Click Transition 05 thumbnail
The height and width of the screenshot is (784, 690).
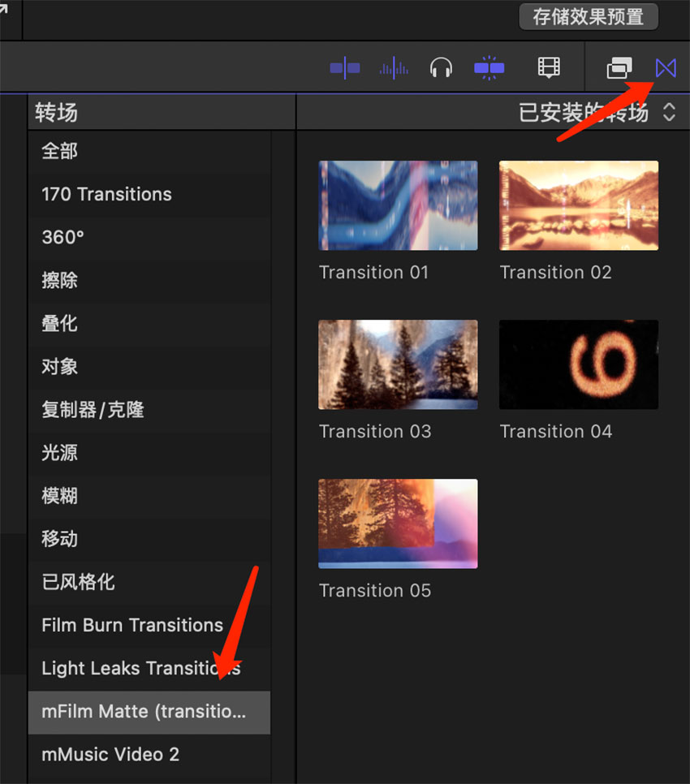click(398, 523)
